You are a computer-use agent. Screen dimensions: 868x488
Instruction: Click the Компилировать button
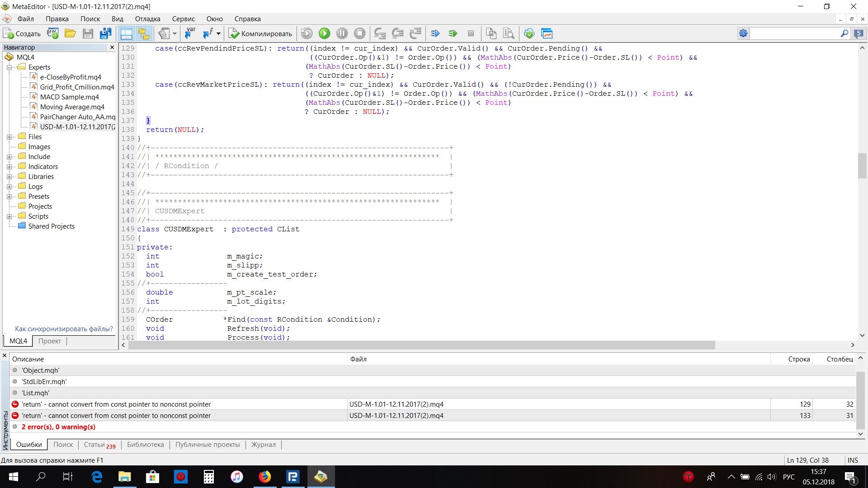(260, 33)
